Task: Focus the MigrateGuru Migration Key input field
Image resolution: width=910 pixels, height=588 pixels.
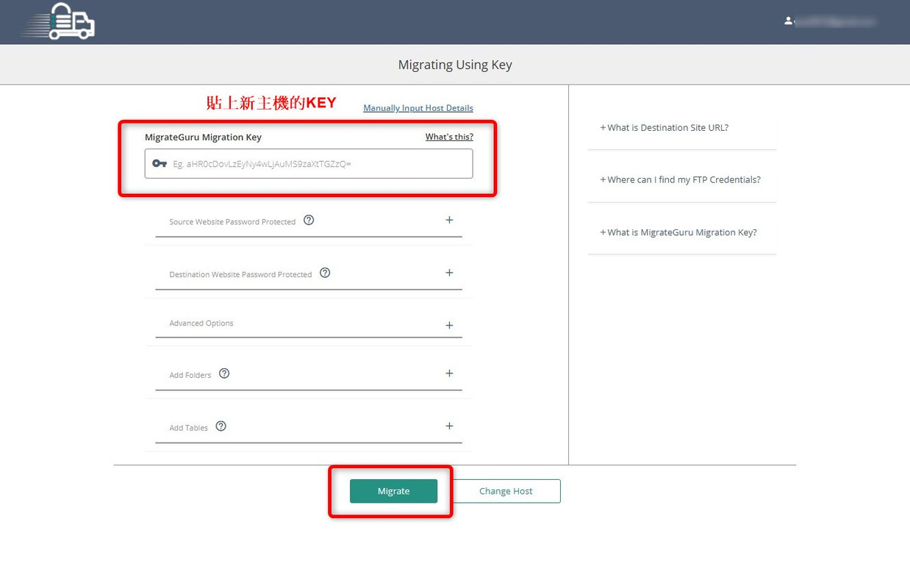Action: pyautogui.click(x=309, y=164)
